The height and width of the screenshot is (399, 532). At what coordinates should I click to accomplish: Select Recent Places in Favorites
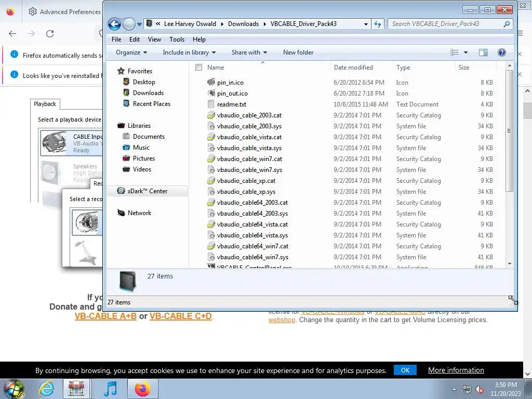[151, 103]
